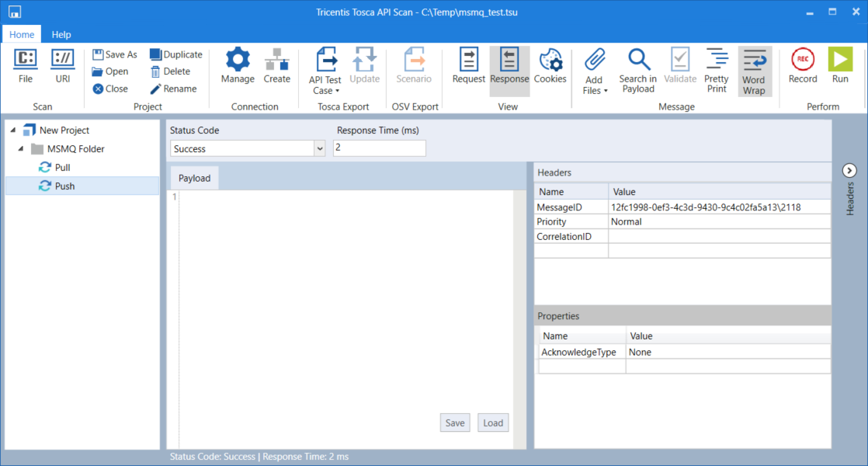Screen dimensions: 868x466
Task: Expand the API Test Case dropdown
Action: [x=326, y=91]
